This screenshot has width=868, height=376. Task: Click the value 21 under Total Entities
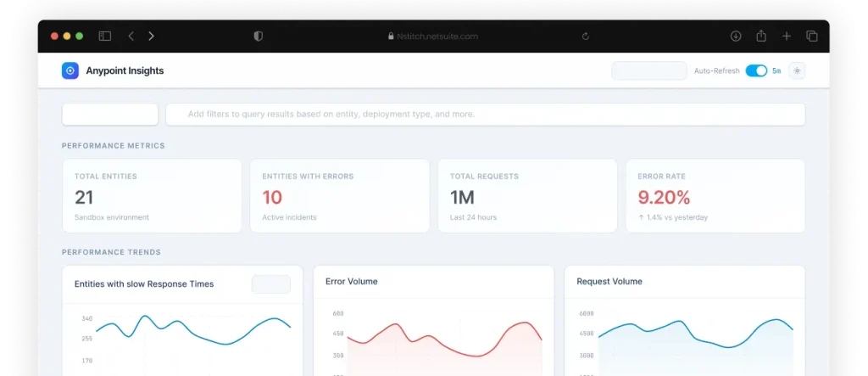(x=84, y=198)
